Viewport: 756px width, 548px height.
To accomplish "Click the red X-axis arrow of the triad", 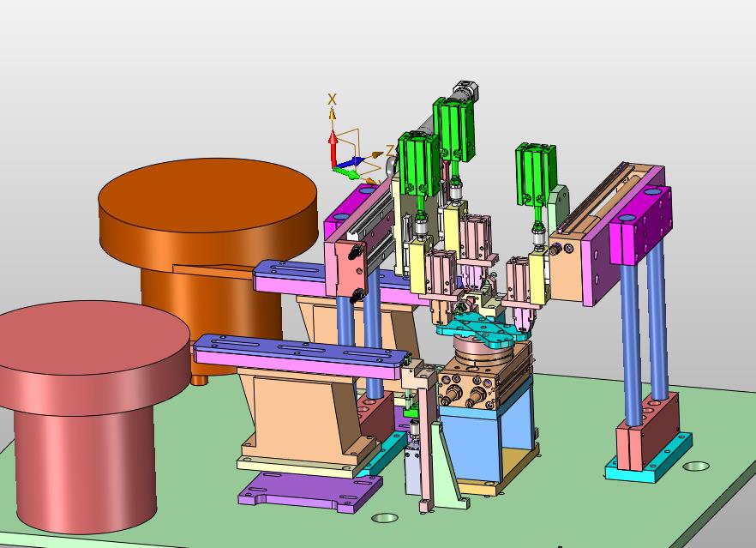I will [333, 148].
